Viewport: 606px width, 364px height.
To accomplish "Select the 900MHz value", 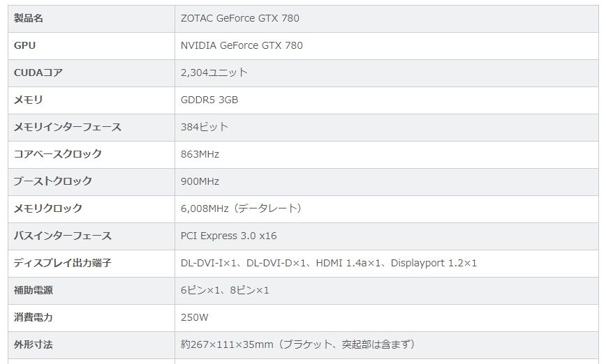I will coord(200,181).
